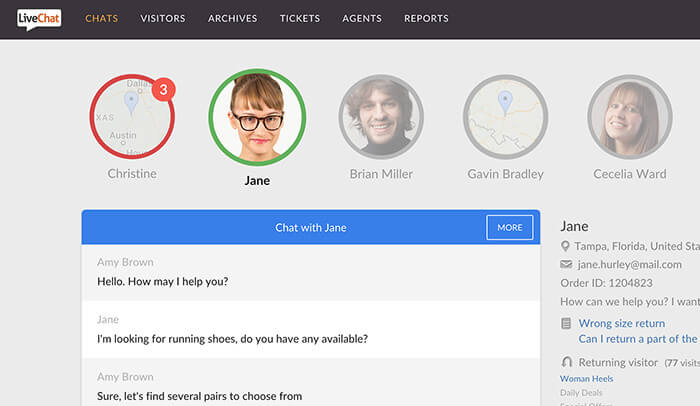
Task: Click the returning visitor icon
Action: 567,362
